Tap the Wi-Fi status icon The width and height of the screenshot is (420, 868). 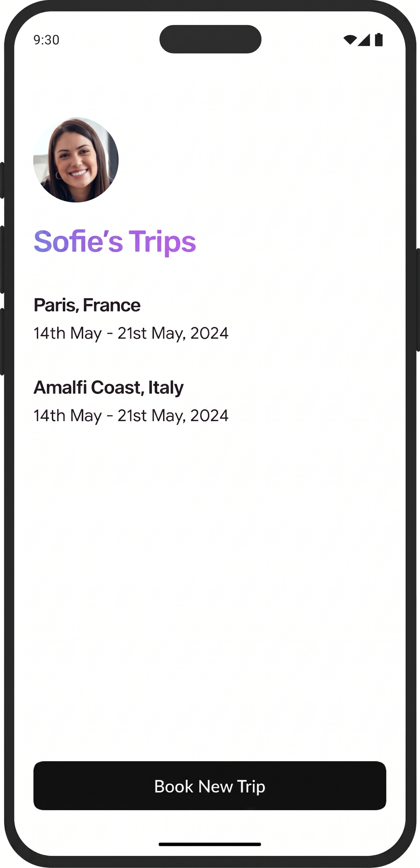coord(350,40)
